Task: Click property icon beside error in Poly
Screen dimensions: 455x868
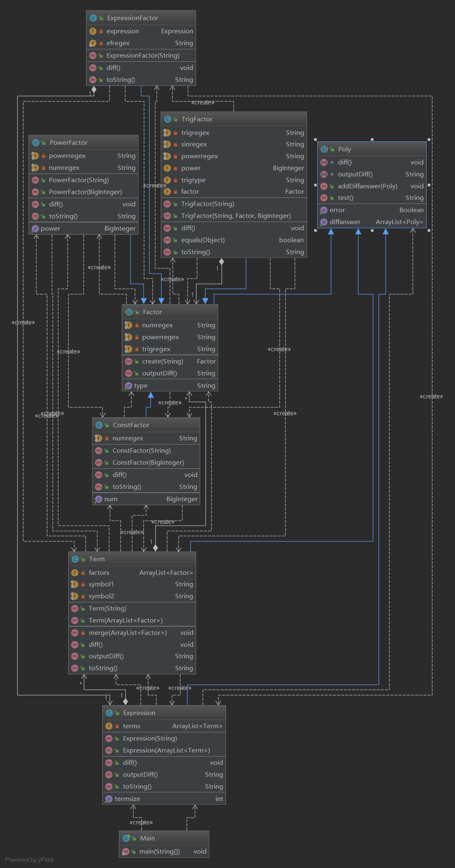Action: coord(323,210)
